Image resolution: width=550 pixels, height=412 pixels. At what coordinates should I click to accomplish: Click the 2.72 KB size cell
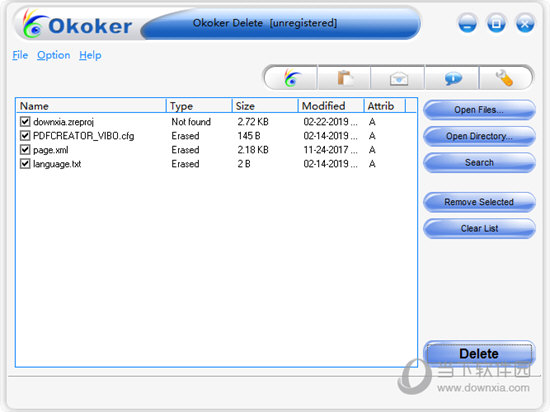coord(253,122)
